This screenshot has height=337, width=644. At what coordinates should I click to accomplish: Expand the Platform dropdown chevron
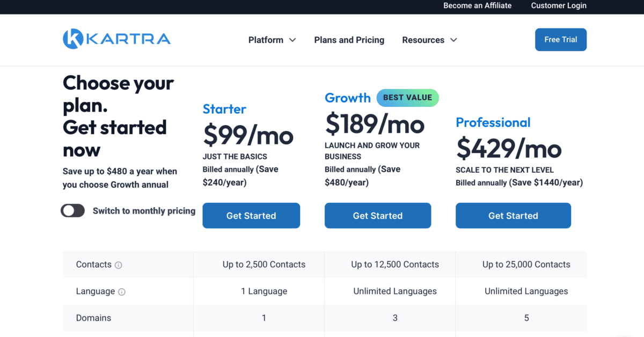[292, 40]
